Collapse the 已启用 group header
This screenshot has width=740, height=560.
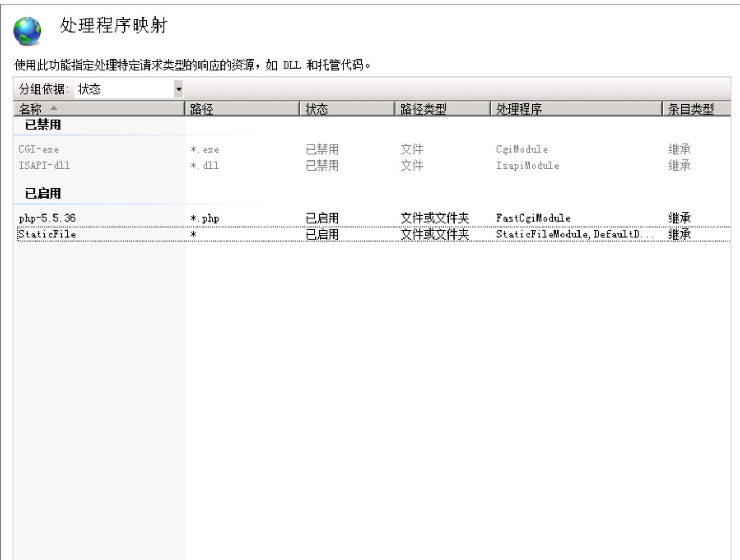pos(43,193)
